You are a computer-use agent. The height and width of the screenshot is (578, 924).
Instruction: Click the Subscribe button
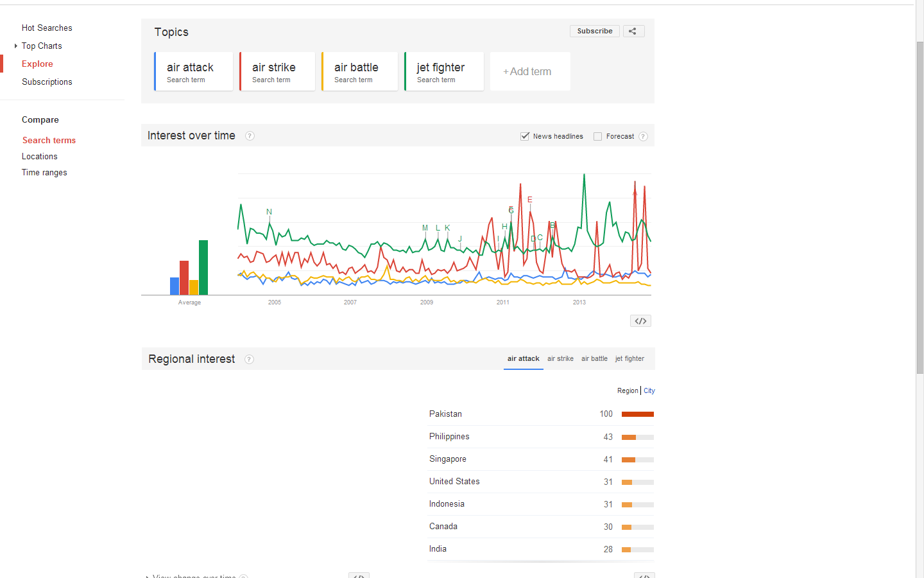tap(594, 31)
